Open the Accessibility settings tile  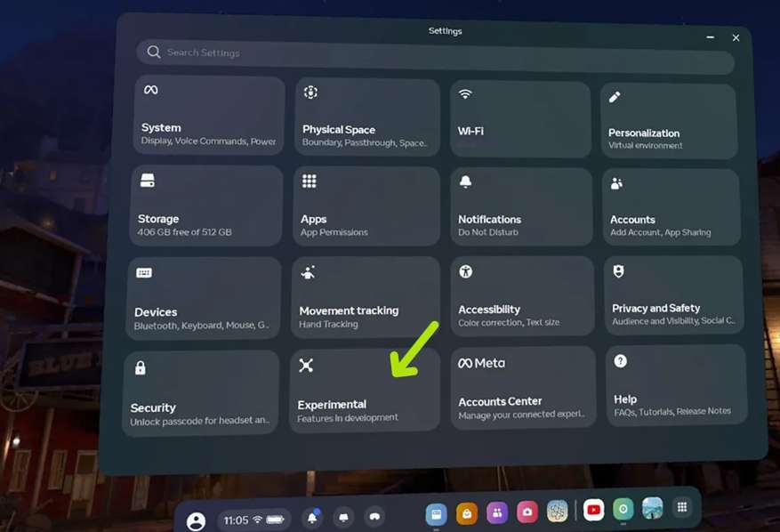coord(522,296)
